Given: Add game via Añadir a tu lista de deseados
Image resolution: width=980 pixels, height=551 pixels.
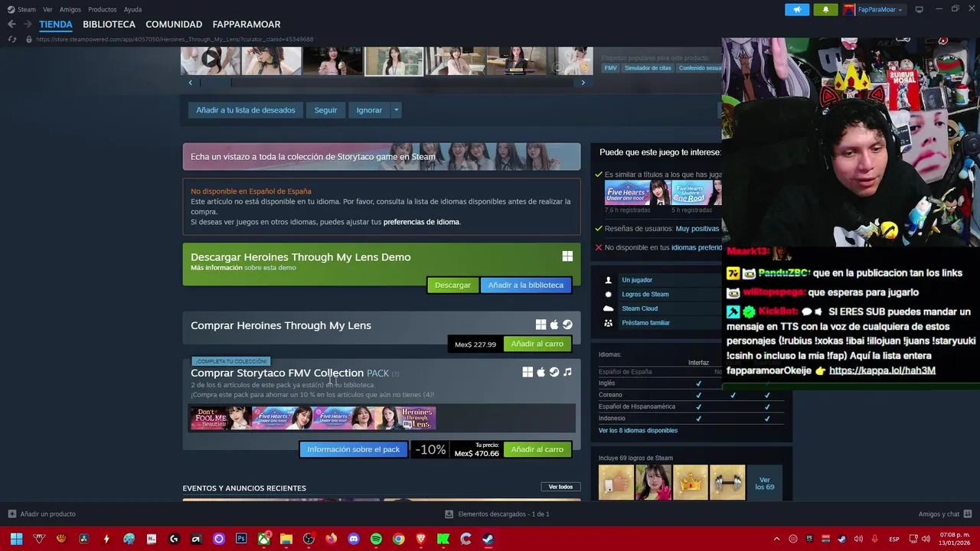Looking at the screenshot, I should point(245,110).
